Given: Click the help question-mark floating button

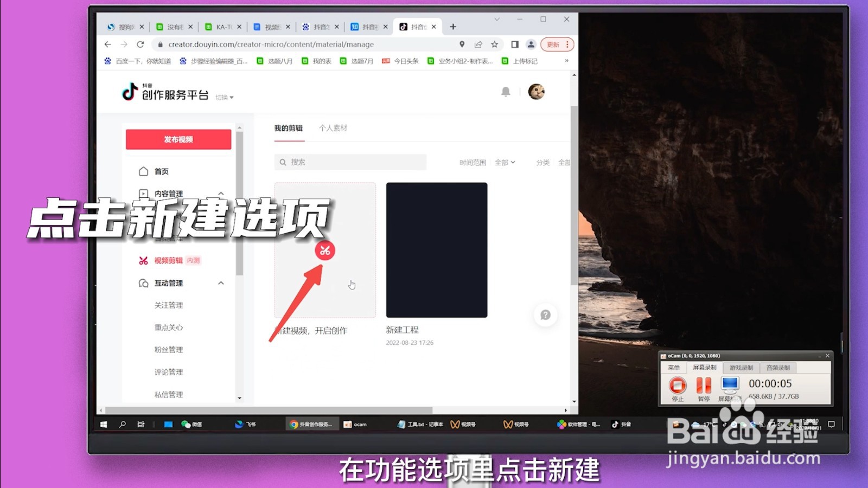Looking at the screenshot, I should click(x=546, y=315).
